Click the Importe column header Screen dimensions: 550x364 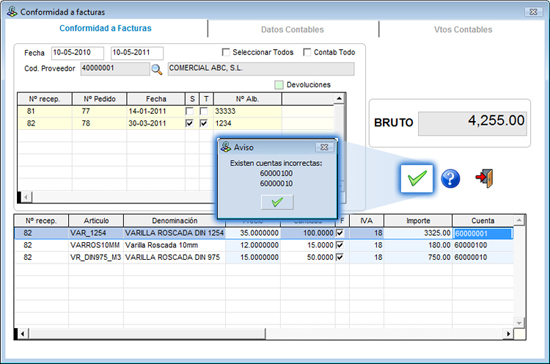(x=418, y=221)
